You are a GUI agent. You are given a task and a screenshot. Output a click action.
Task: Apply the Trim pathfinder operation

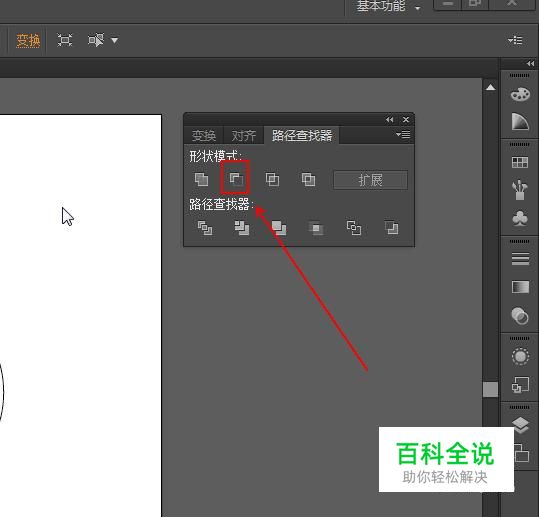tap(242, 228)
